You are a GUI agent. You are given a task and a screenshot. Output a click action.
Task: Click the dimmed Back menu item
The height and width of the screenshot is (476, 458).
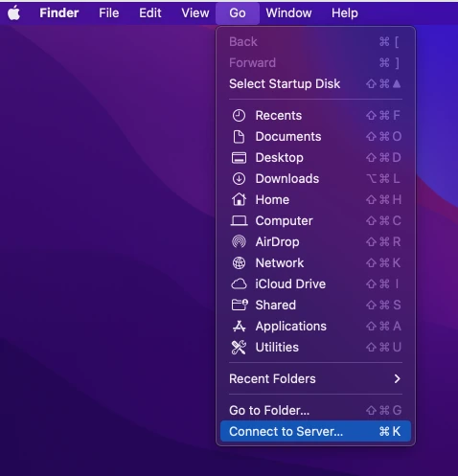[x=315, y=42]
